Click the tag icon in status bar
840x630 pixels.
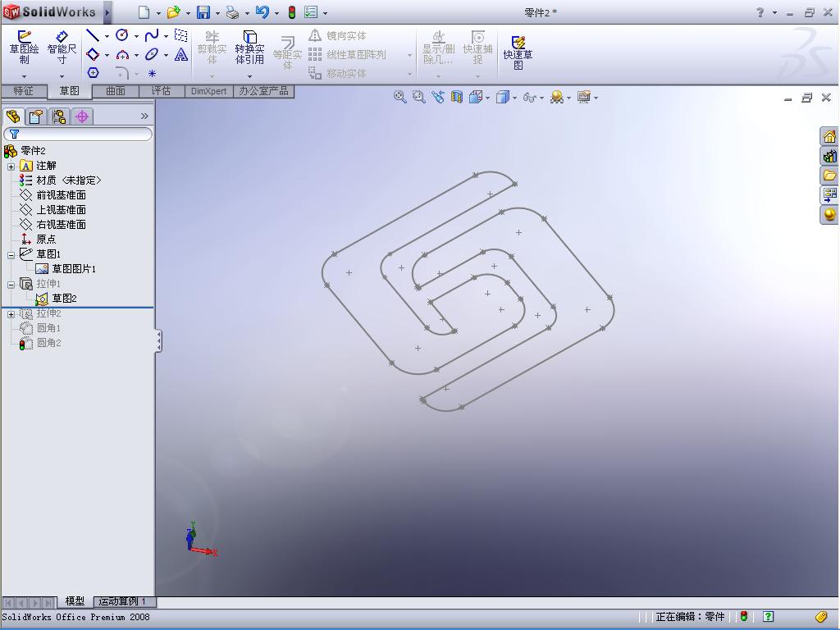coord(820,617)
